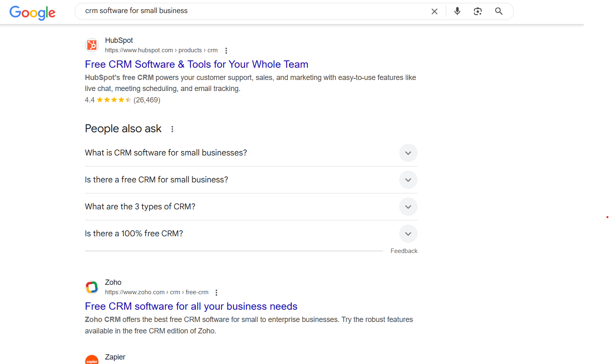Open more options for Zoho result
Viewport: 609px width, 364px height.
pyautogui.click(x=216, y=293)
